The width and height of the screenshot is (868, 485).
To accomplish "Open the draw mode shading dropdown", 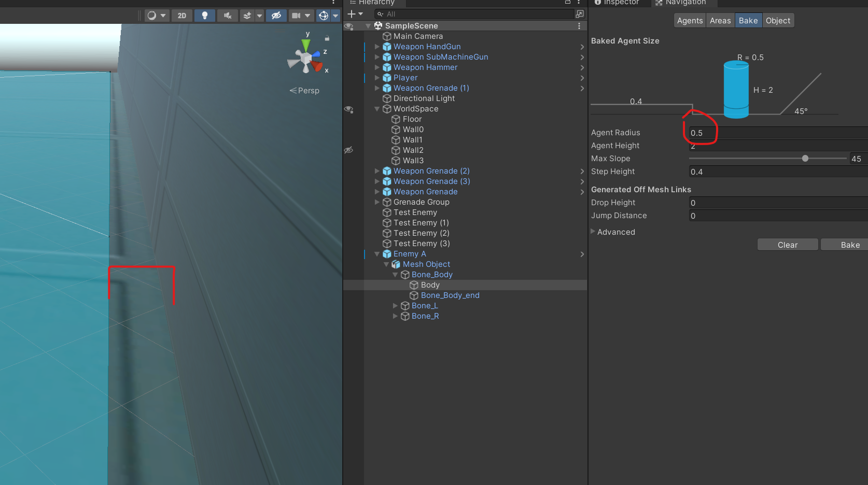I will click(156, 16).
